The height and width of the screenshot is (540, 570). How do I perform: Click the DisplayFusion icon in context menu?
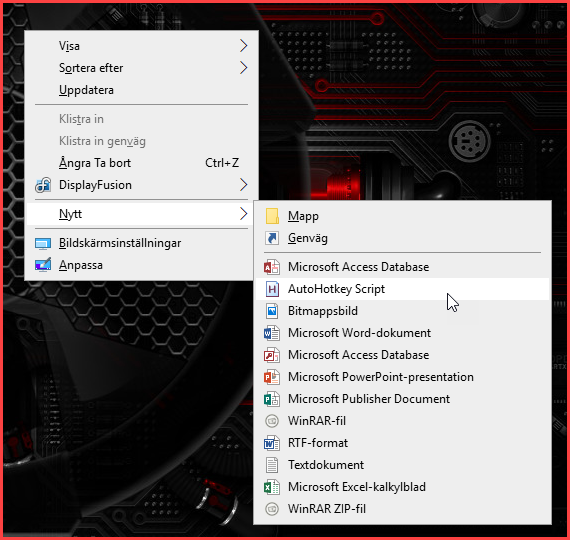(43, 185)
